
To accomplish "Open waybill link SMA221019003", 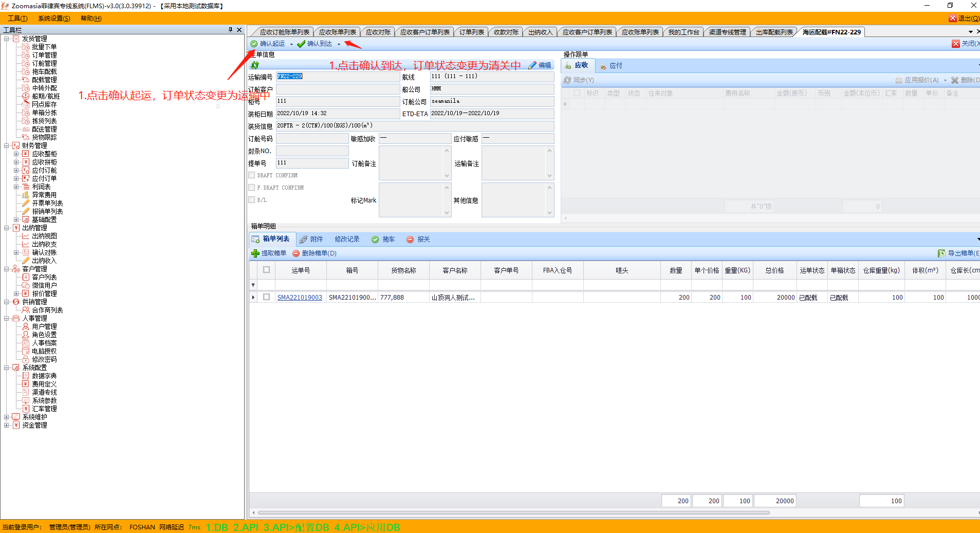I will coord(300,298).
